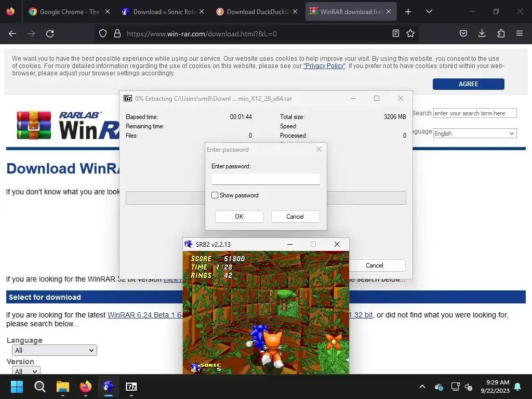
Task: Minimize the SRB2 v2.2.13 game window
Action: (x=290, y=244)
